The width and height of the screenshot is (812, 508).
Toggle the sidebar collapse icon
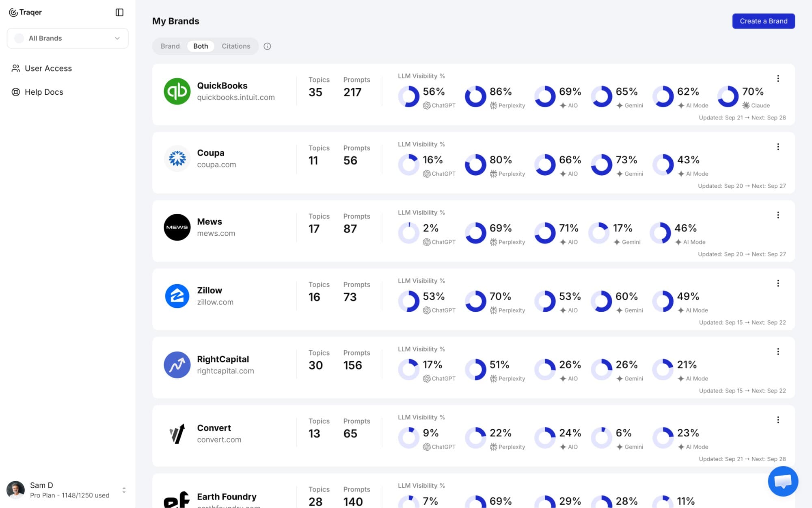(119, 12)
